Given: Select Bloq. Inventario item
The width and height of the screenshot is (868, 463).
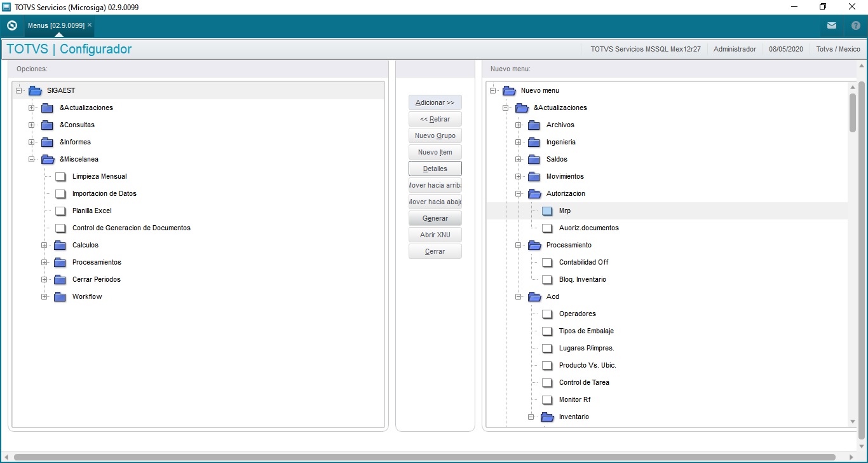Looking at the screenshot, I should 583,279.
